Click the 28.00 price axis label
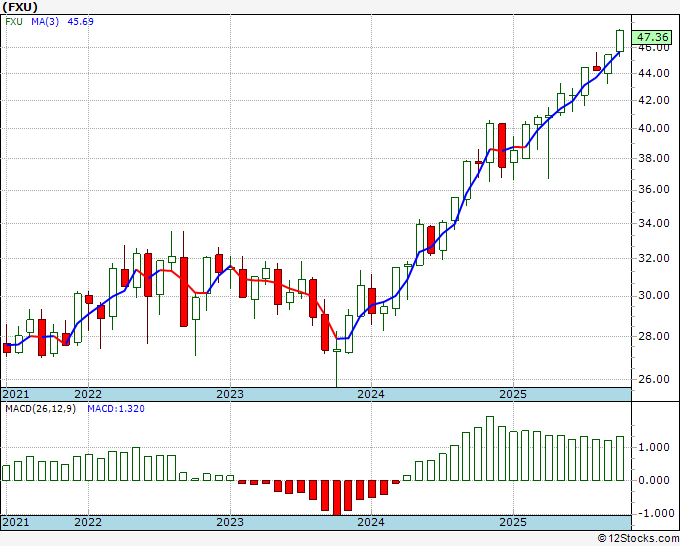 point(654,336)
